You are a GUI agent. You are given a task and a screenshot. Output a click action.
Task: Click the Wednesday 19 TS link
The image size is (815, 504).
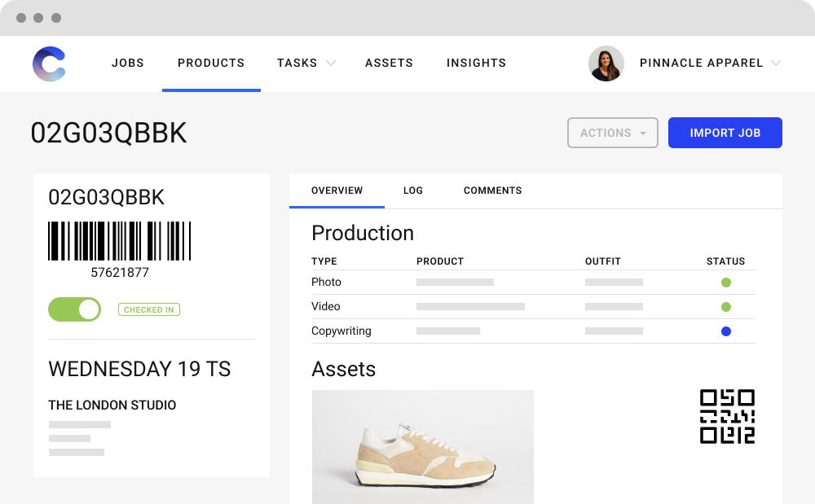tap(139, 369)
